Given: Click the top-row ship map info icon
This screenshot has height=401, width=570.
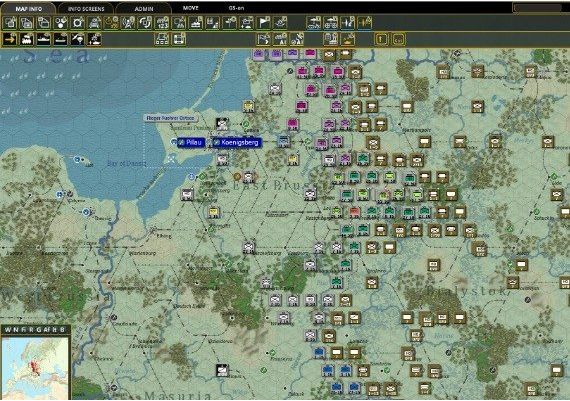Looking at the screenshot, I should click(196, 23).
